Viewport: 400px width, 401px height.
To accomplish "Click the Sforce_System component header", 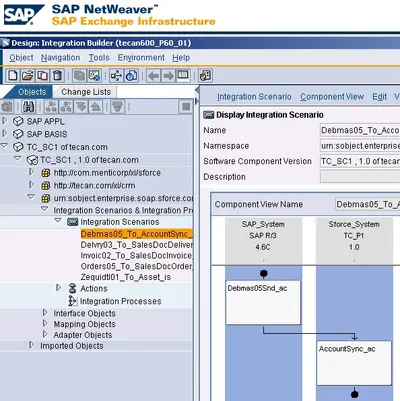I will (x=354, y=240).
